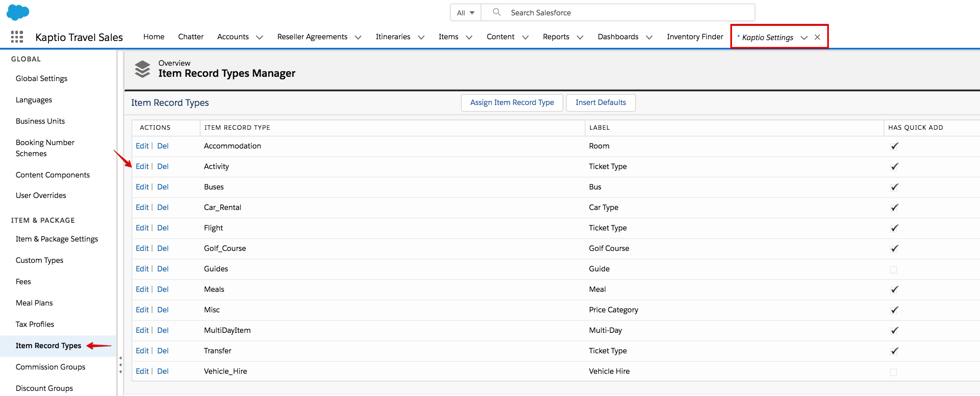Expand the Content tab chevron
Image resolution: width=980 pixels, height=396 pixels.
tap(525, 38)
